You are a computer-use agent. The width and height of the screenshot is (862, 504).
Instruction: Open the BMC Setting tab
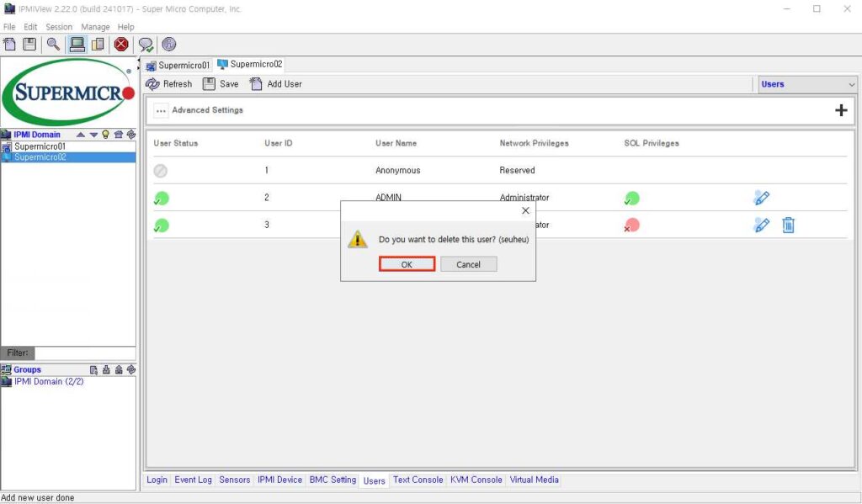pyautogui.click(x=333, y=480)
